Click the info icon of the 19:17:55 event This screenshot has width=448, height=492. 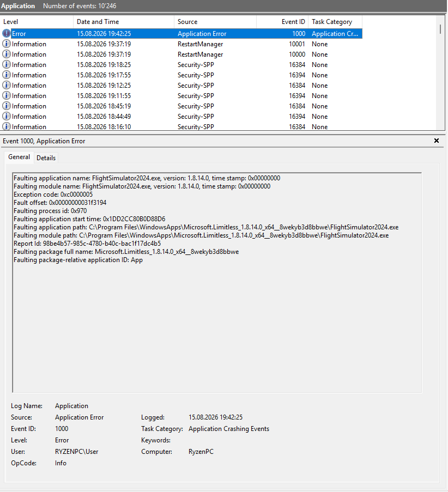[x=7, y=75]
